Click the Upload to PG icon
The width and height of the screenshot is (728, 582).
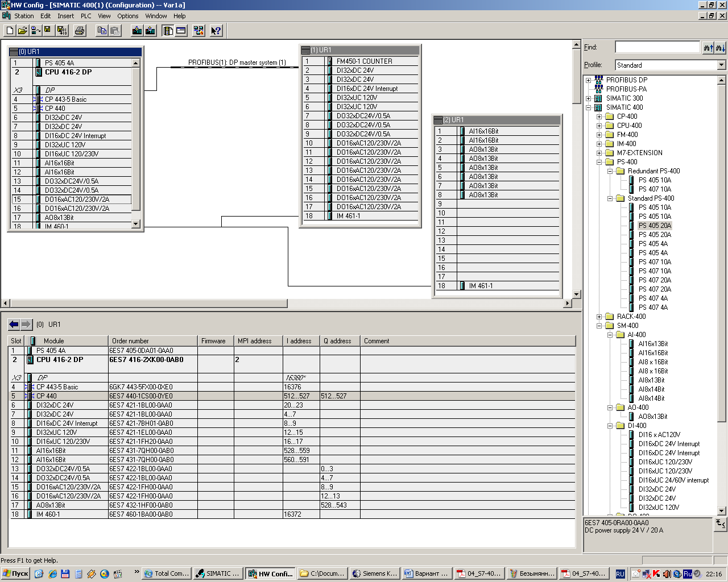150,31
